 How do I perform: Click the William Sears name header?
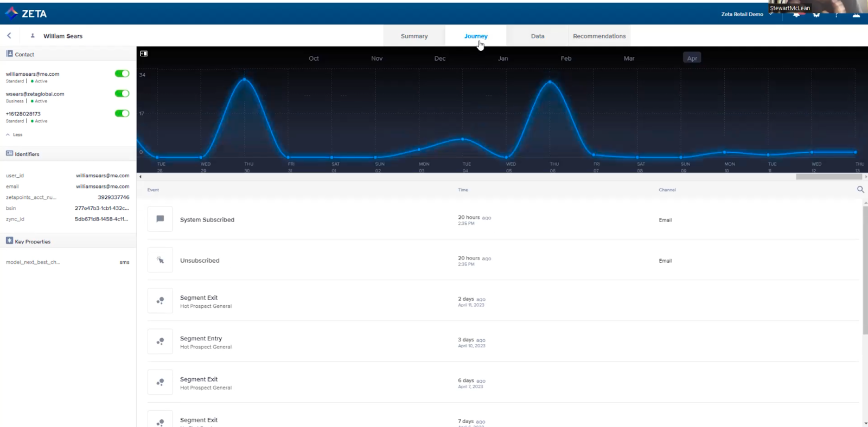pos(63,36)
